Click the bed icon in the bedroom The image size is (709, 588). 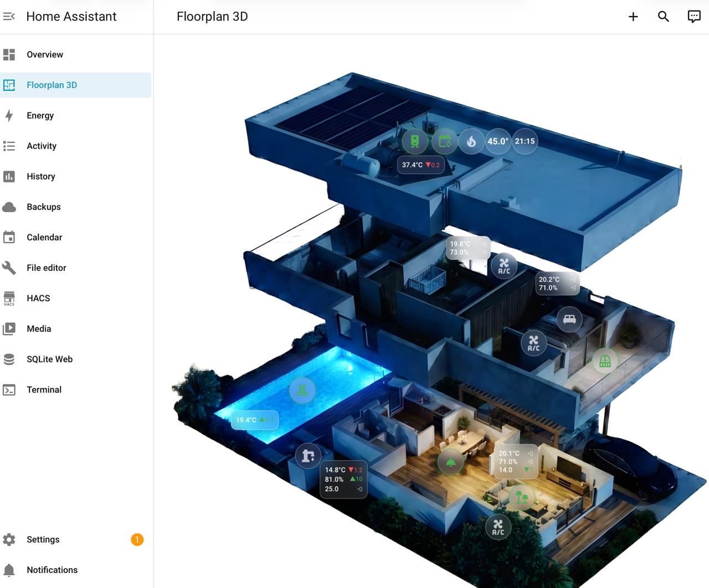point(569,319)
